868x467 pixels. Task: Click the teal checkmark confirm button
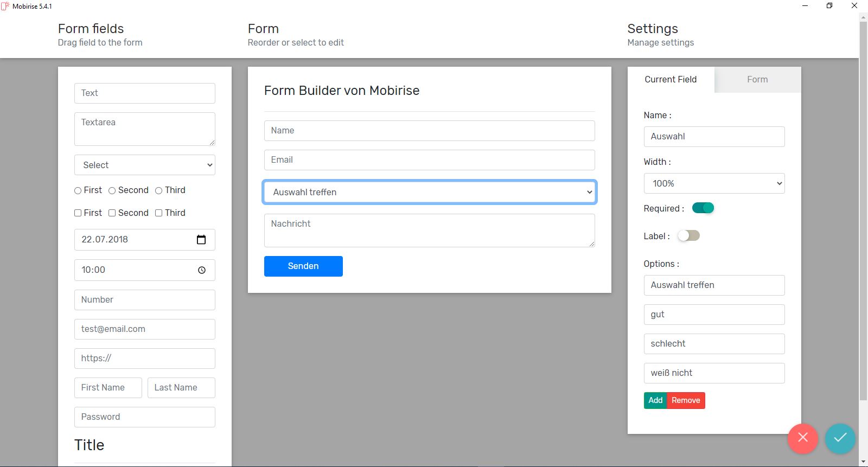pos(840,438)
